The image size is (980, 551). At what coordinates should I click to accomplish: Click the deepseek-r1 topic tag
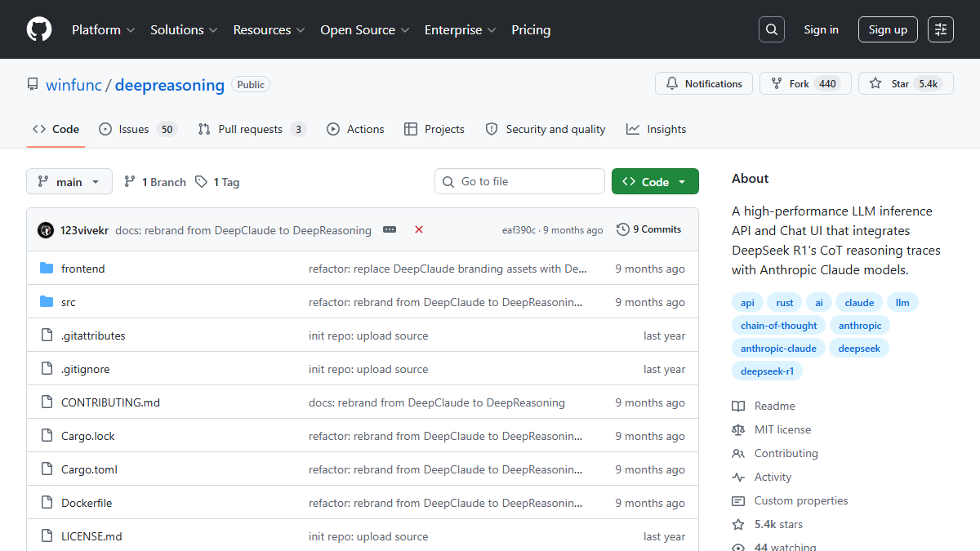pos(767,371)
